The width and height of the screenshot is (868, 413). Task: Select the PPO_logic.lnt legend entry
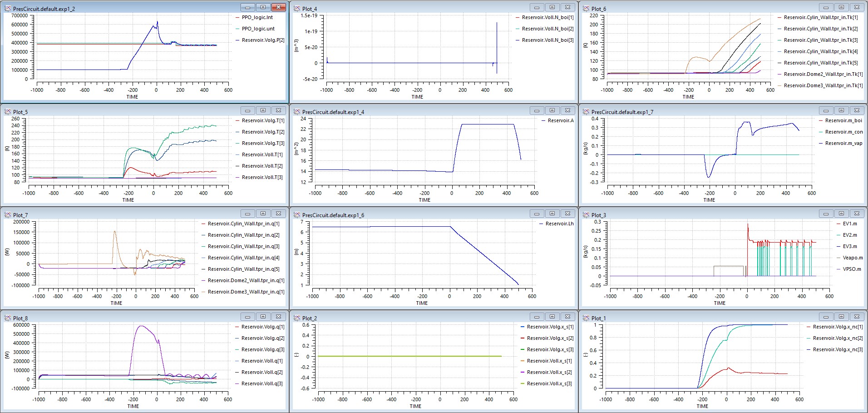(255, 17)
